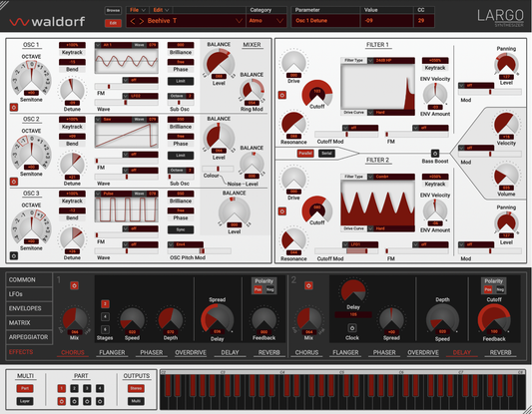Toggle the OSC 2 power icon

14,182
